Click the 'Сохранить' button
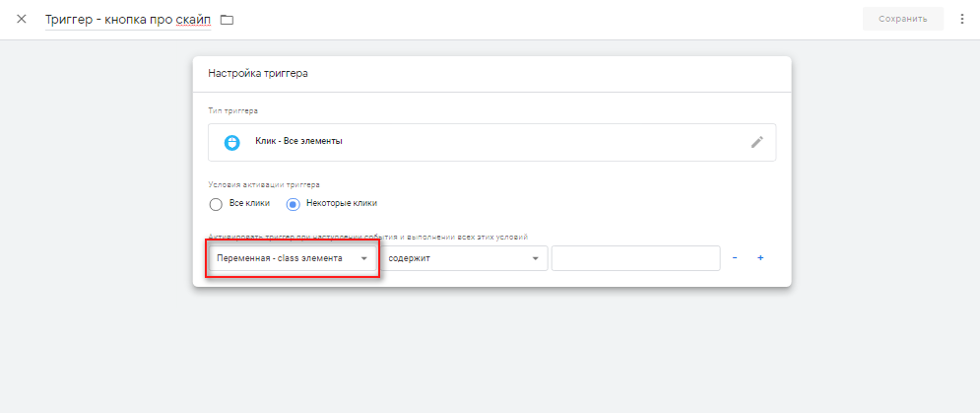Image resolution: width=980 pixels, height=413 pixels. [902, 19]
